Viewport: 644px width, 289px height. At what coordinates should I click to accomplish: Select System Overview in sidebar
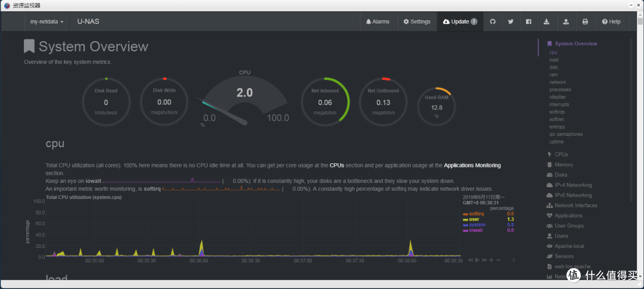pos(576,43)
